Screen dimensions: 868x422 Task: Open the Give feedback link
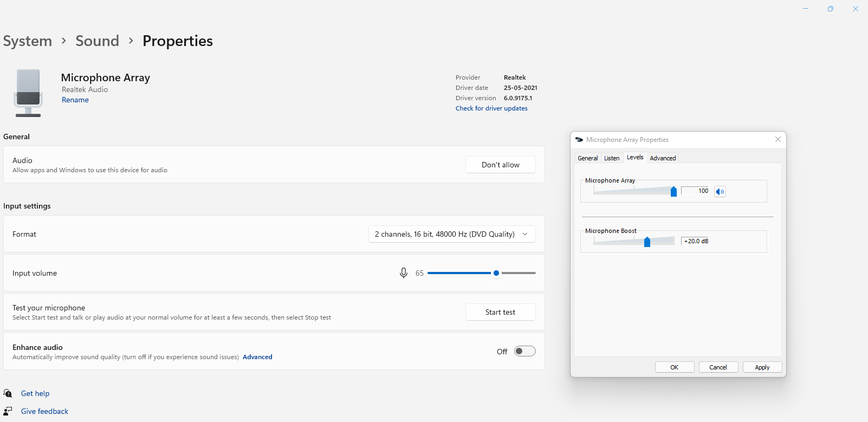tap(44, 411)
